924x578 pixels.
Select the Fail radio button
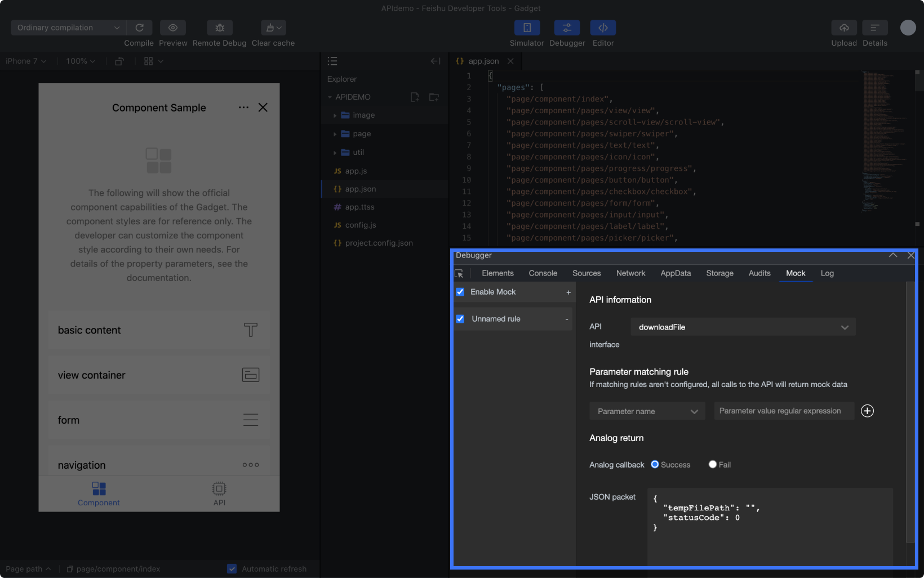[x=713, y=464]
